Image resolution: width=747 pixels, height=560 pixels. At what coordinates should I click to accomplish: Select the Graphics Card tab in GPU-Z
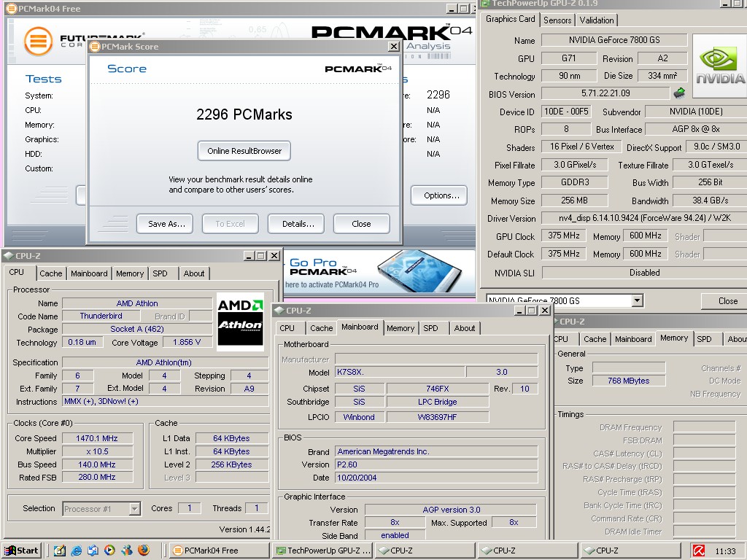pos(510,19)
